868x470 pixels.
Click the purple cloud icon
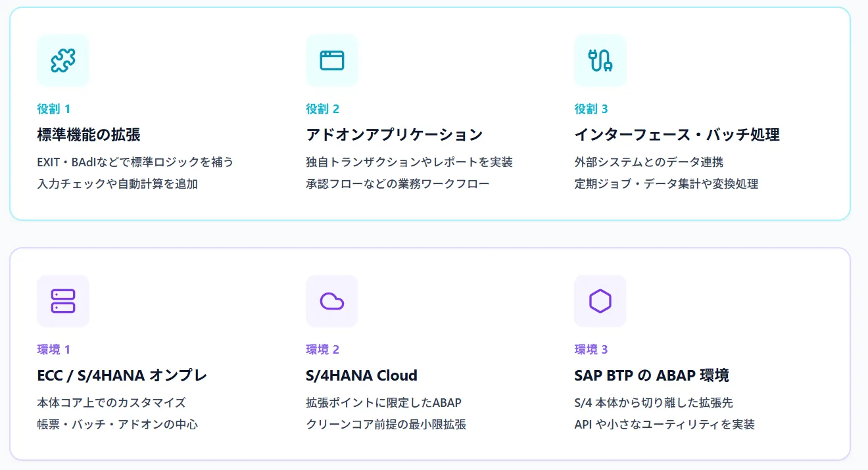click(332, 301)
